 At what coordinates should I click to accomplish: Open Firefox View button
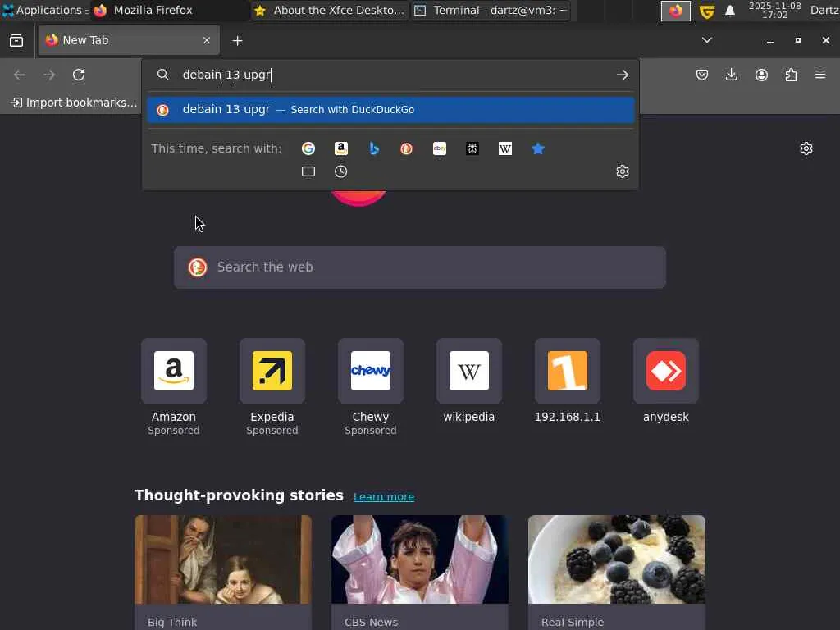click(x=16, y=41)
